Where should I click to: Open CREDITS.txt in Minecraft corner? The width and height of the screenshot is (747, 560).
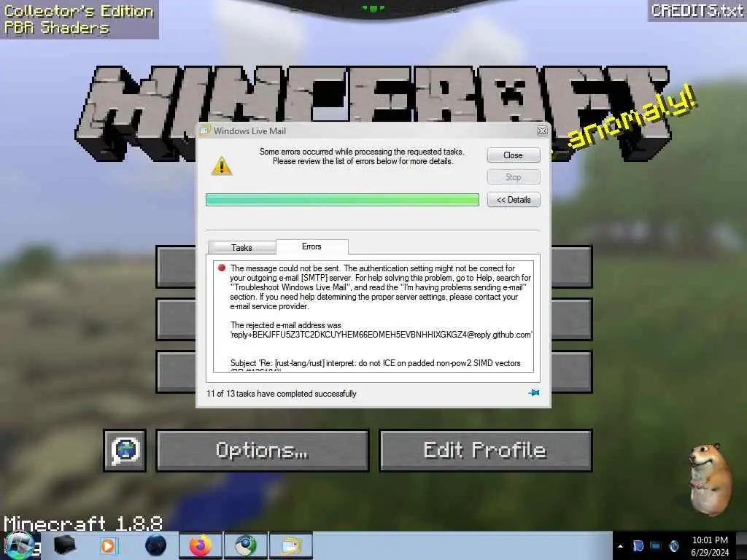(697, 10)
